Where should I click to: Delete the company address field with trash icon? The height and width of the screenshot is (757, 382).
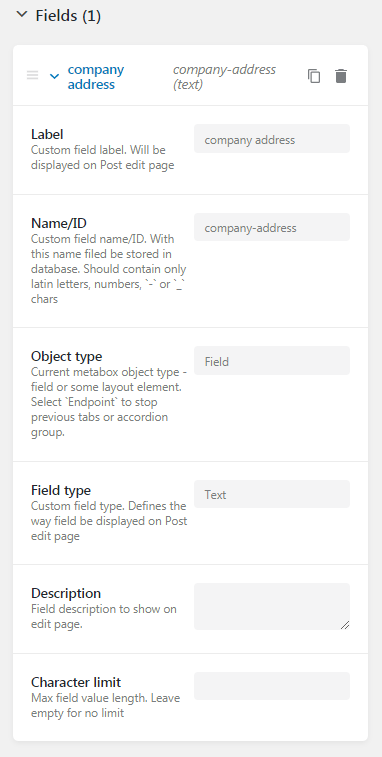click(x=341, y=76)
